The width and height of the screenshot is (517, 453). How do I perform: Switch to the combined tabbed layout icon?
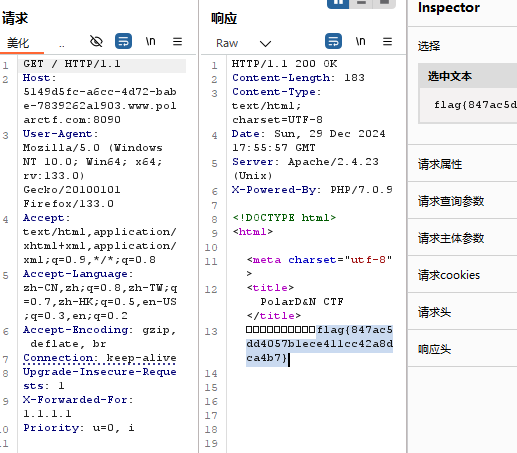point(384,3)
